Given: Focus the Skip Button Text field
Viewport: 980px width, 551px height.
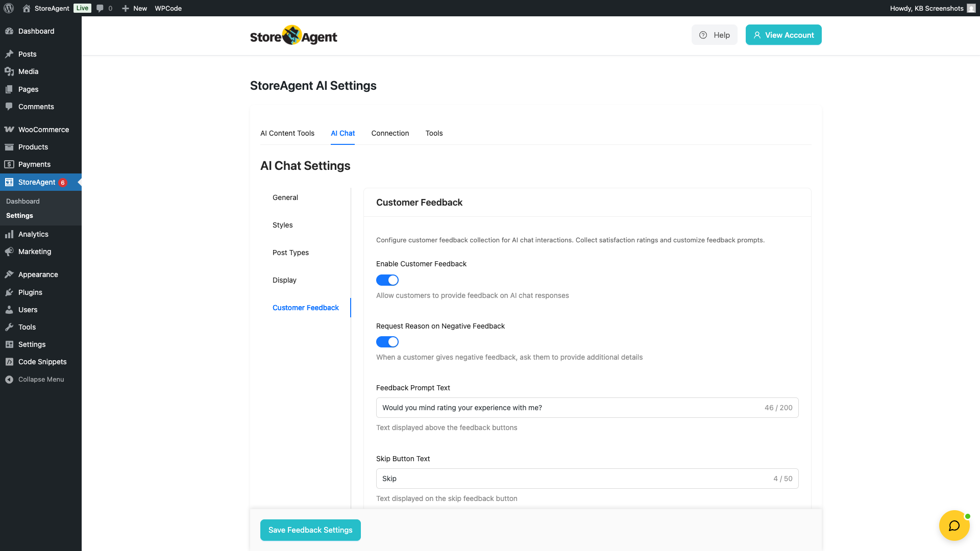Looking at the screenshot, I should click(x=587, y=479).
